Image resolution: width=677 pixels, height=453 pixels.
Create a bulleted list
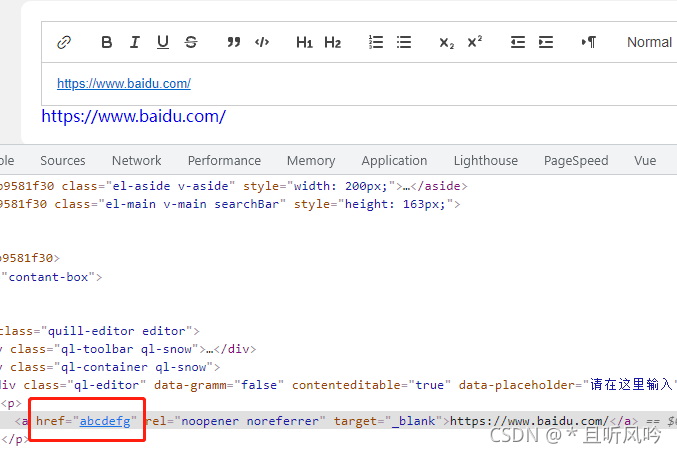pyautogui.click(x=404, y=42)
